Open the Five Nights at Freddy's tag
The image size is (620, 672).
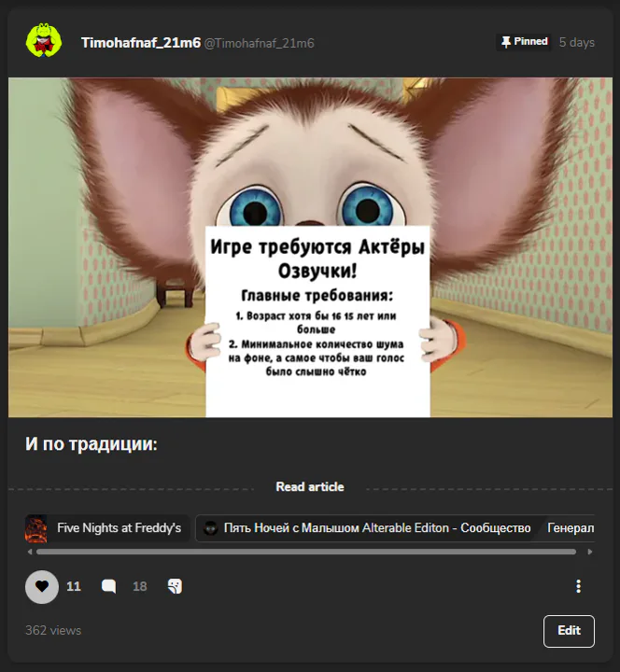click(x=107, y=528)
